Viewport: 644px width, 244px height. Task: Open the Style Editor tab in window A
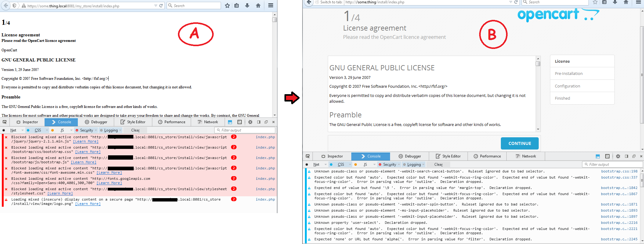pos(133,122)
